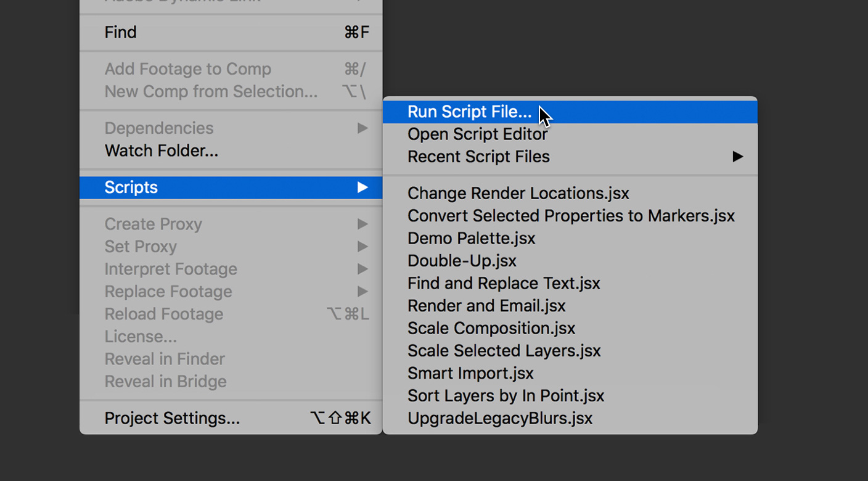Open the Scripts submenu entry
868x481 pixels.
[x=131, y=187]
